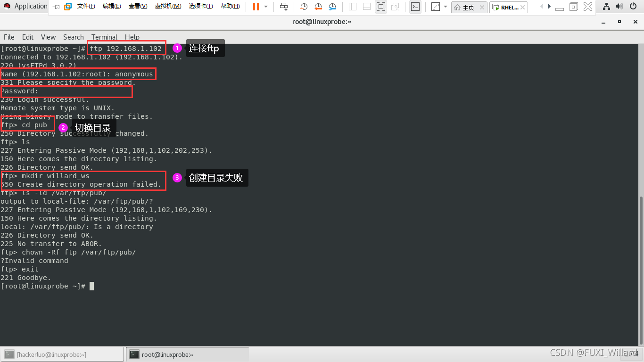The width and height of the screenshot is (644, 362).
Task: Open the 编辑(E) menu
Action: (x=112, y=7)
